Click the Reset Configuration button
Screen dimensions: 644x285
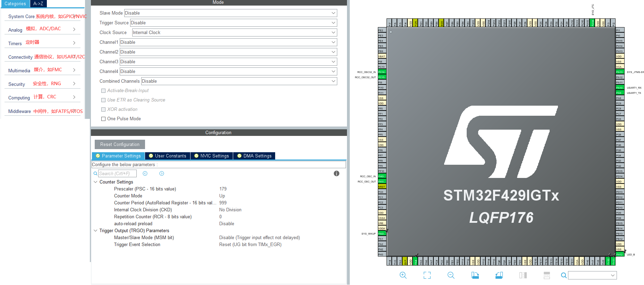120,145
